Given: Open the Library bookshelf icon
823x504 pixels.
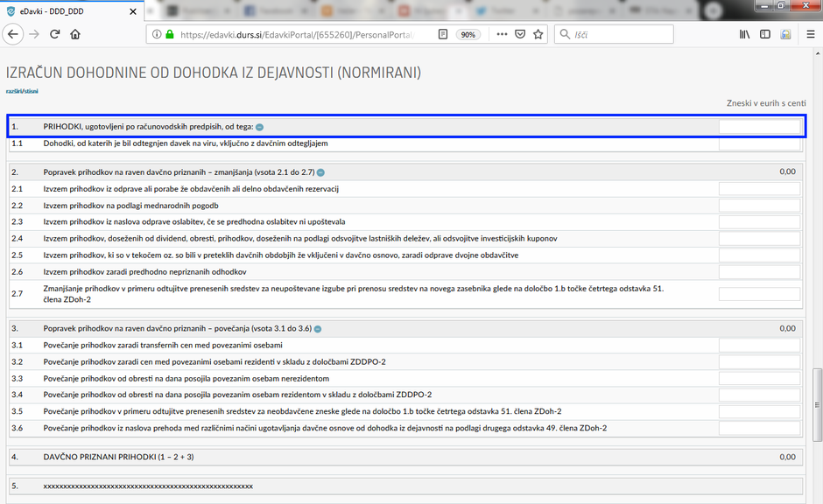Looking at the screenshot, I should point(745,34).
